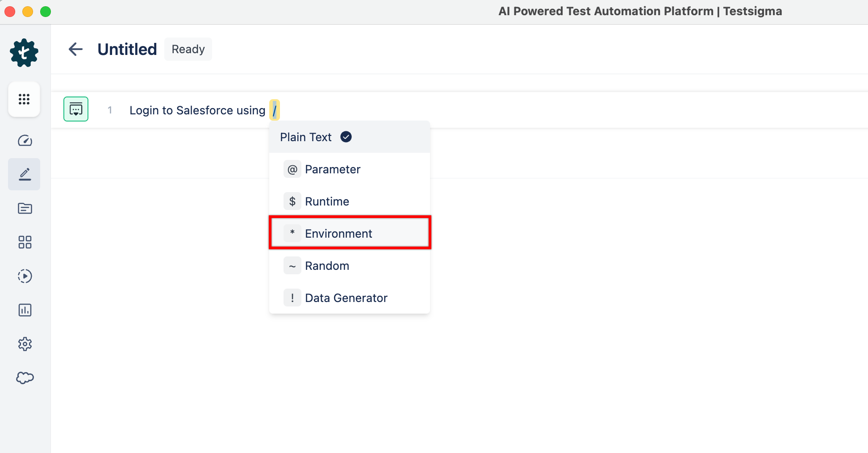
Task: Click the Ready status badge
Action: pos(188,49)
